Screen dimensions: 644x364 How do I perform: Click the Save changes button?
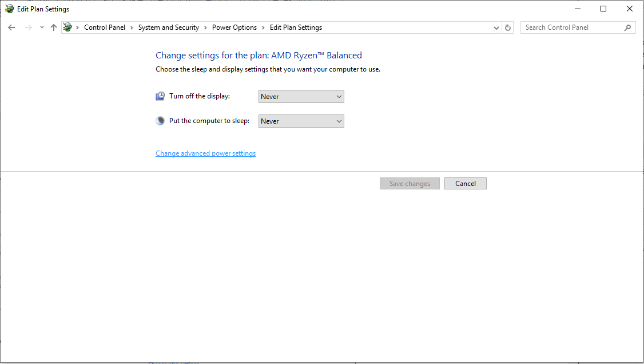click(x=410, y=184)
